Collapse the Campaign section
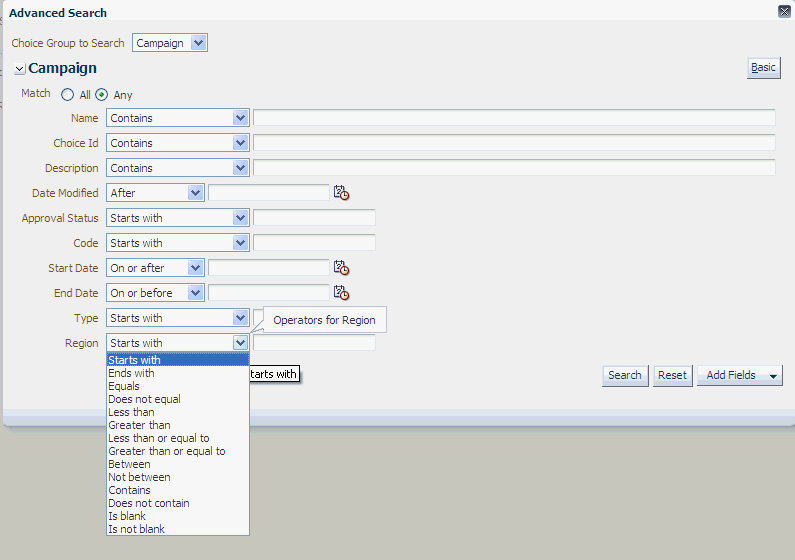This screenshot has width=795, height=560. [19, 68]
